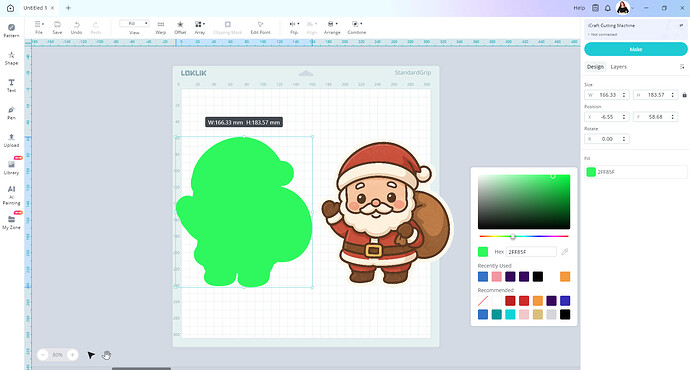Screen dimensions: 690x370
Task: Click the hue slider handle
Action: click(x=513, y=236)
